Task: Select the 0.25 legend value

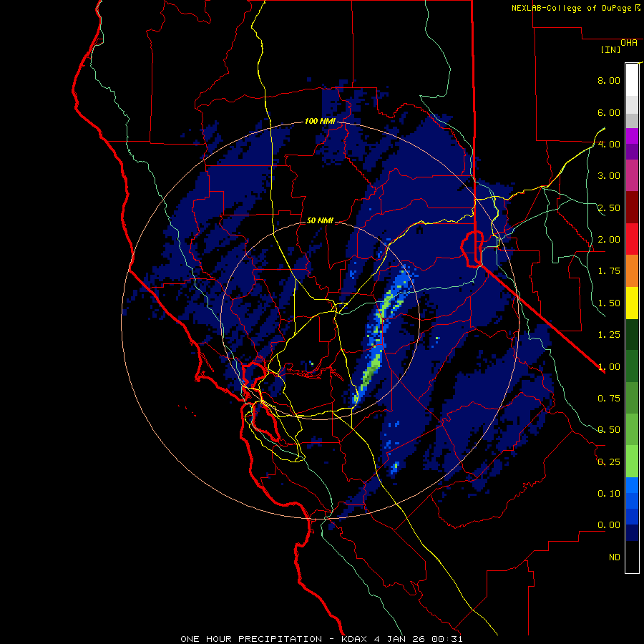Action: (609, 462)
